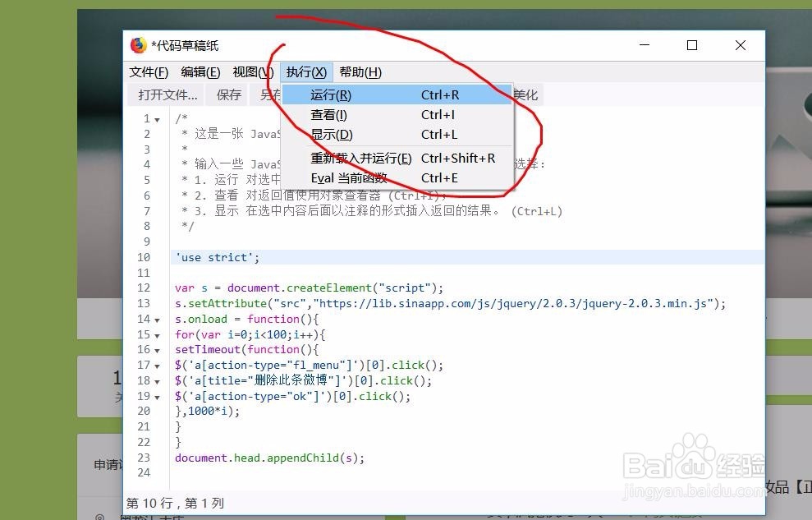Open the 编辑(E) menu
Screen dimensions: 812x520
(x=200, y=72)
